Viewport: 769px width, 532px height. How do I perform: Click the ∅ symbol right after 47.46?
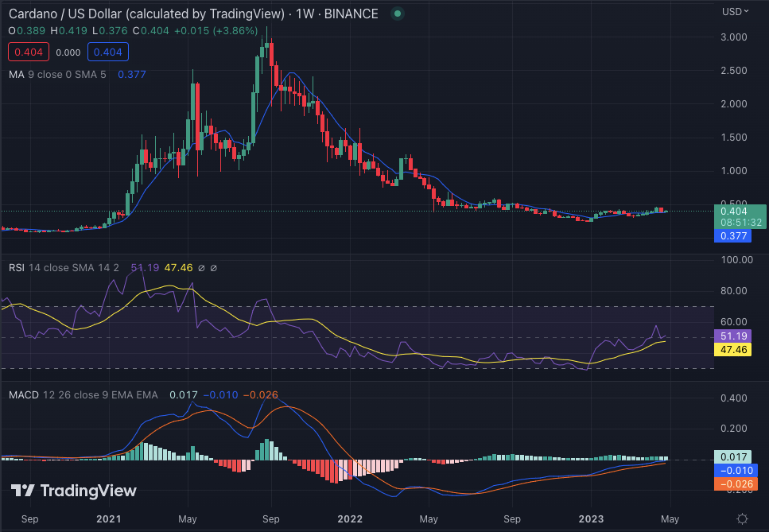click(x=201, y=268)
